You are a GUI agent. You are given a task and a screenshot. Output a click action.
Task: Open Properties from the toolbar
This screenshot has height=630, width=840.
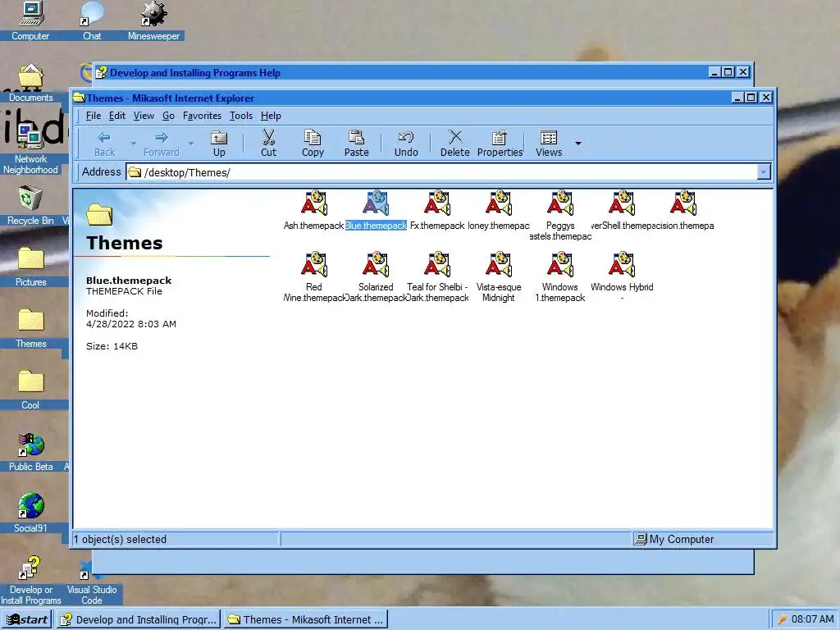click(x=500, y=144)
